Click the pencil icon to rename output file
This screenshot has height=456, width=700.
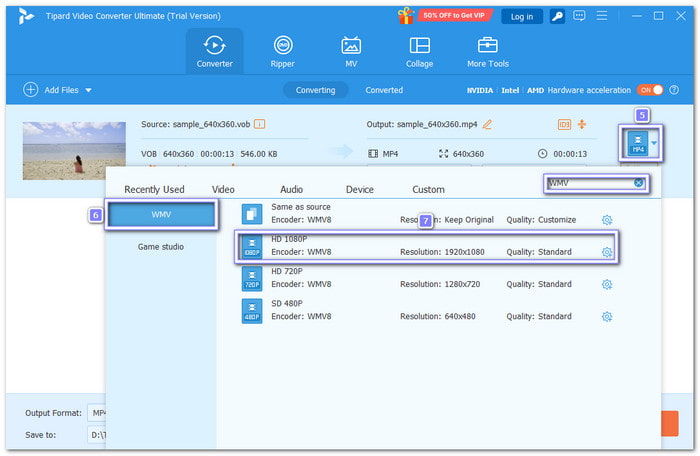point(487,124)
